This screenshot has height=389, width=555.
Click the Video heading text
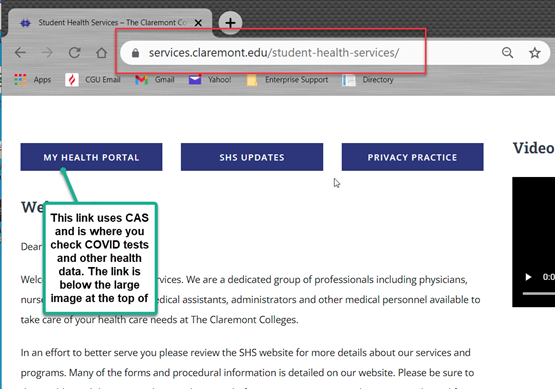point(534,148)
